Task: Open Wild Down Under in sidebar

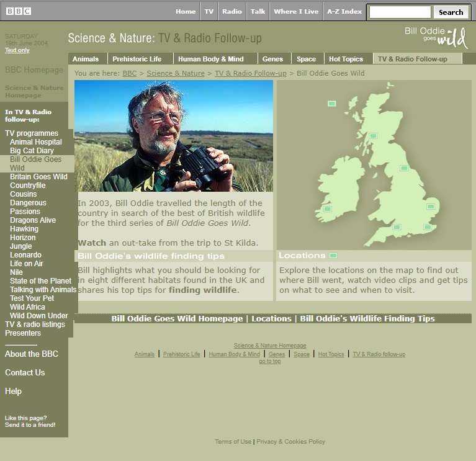Action: tap(39, 316)
